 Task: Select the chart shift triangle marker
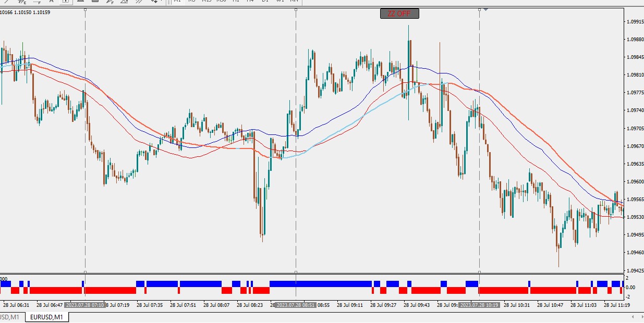coord(486,9)
